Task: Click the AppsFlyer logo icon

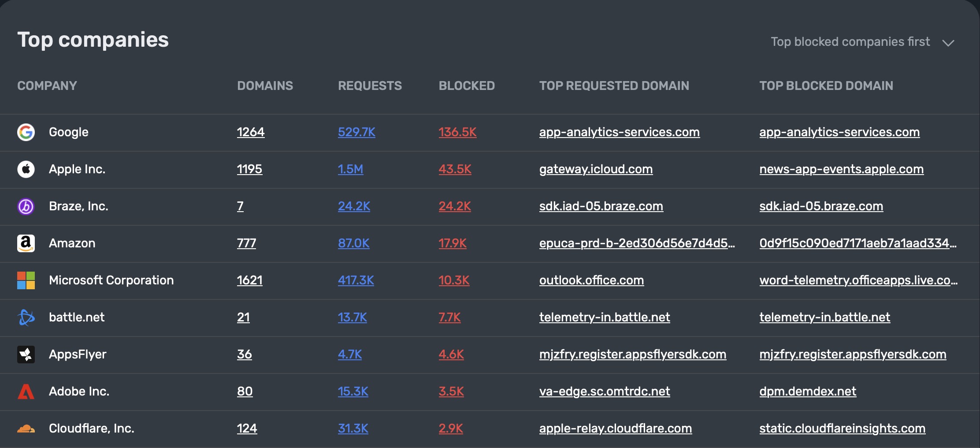Action: tap(26, 355)
